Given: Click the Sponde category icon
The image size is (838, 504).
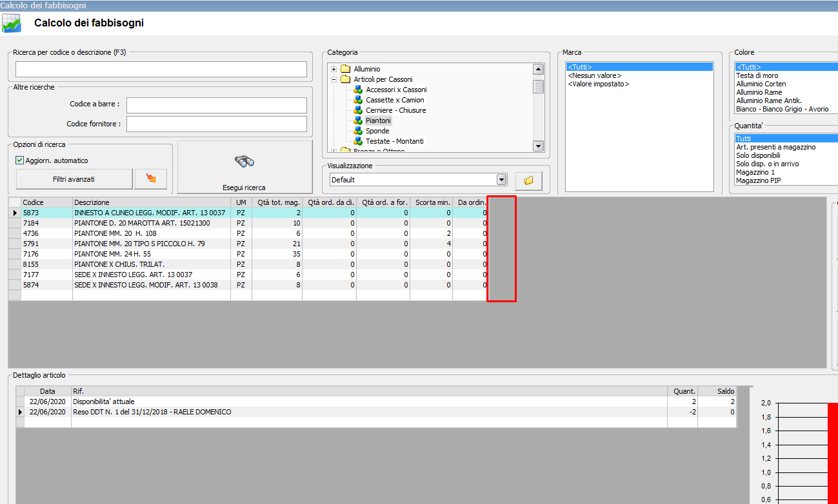Looking at the screenshot, I should click(x=358, y=131).
